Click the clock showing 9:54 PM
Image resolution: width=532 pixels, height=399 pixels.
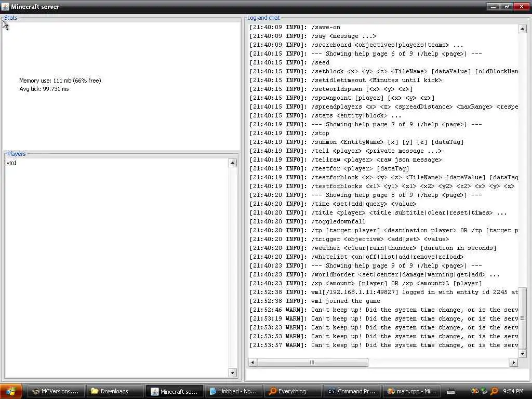513,391
